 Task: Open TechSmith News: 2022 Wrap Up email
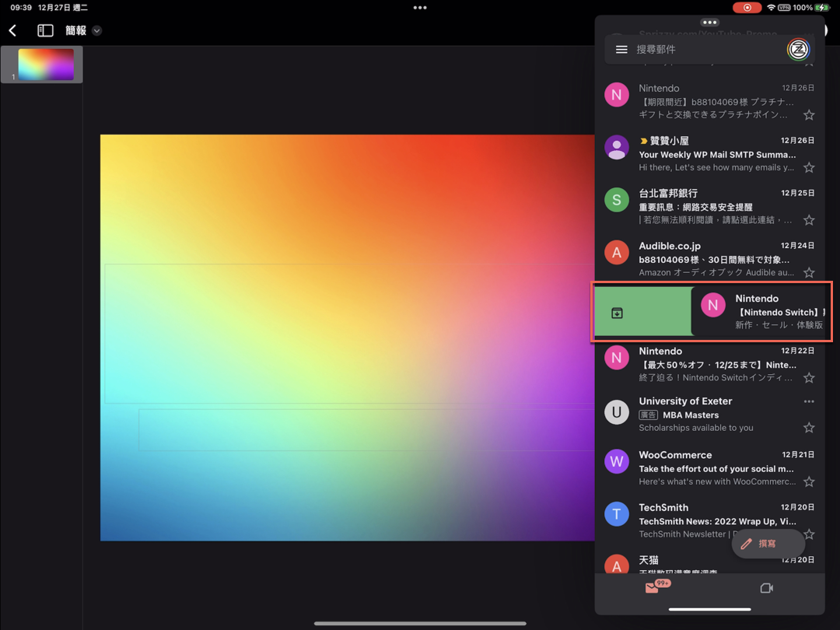click(x=717, y=521)
